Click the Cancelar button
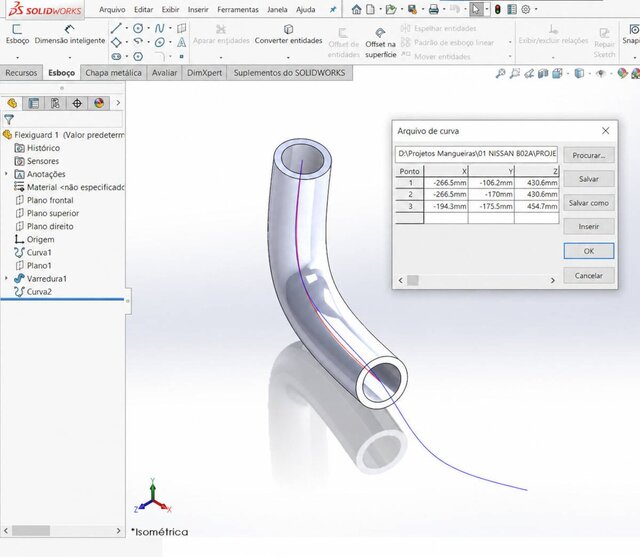 (589, 276)
